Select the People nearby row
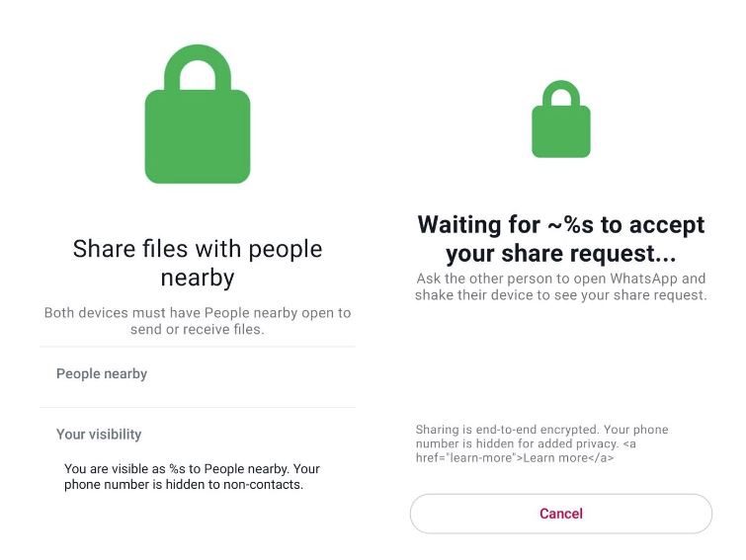The height and width of the screenshot is (560, 746). point(198,376)
